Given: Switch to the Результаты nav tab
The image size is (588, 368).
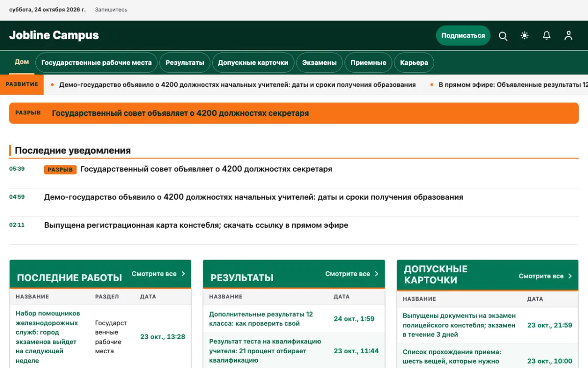Looking at the screenshot, I should tap(185, 63).
